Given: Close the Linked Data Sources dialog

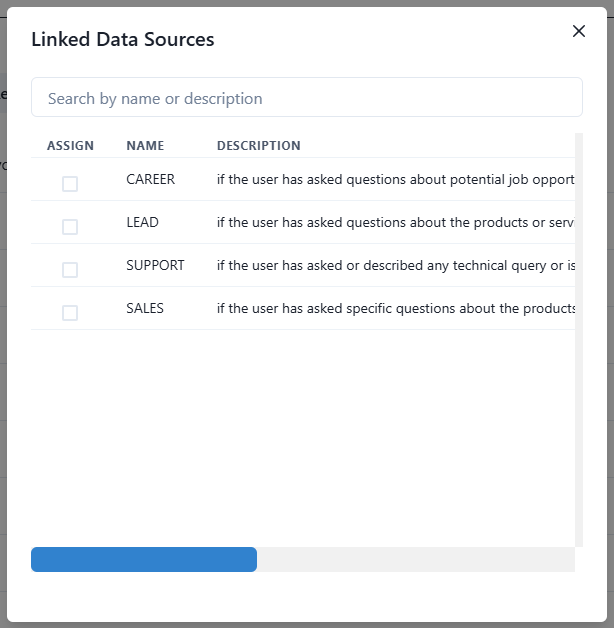Looking at the screenshot, I should point(578,31).
